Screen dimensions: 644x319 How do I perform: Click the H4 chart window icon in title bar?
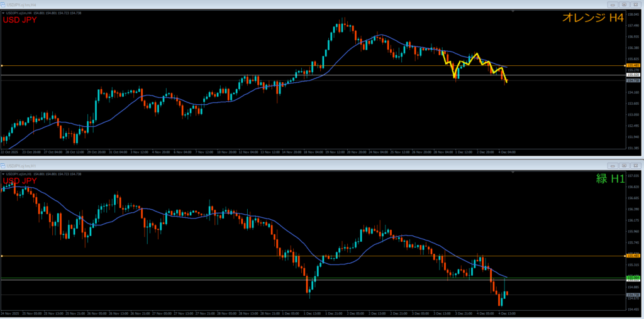3,4
